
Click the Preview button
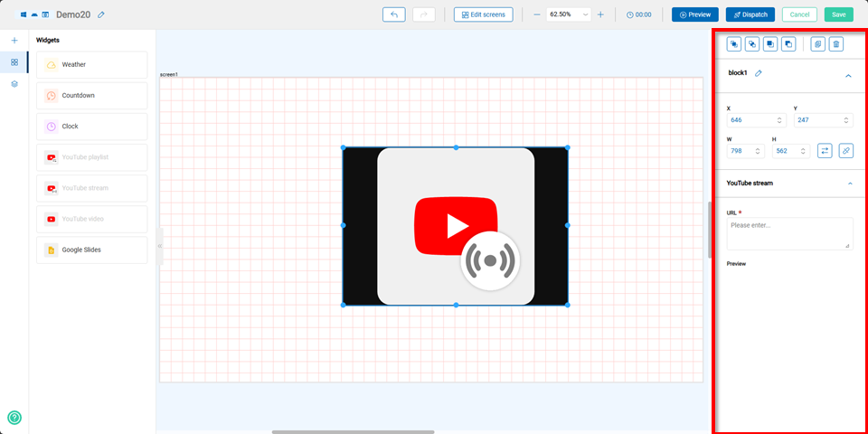pos(694,14)
